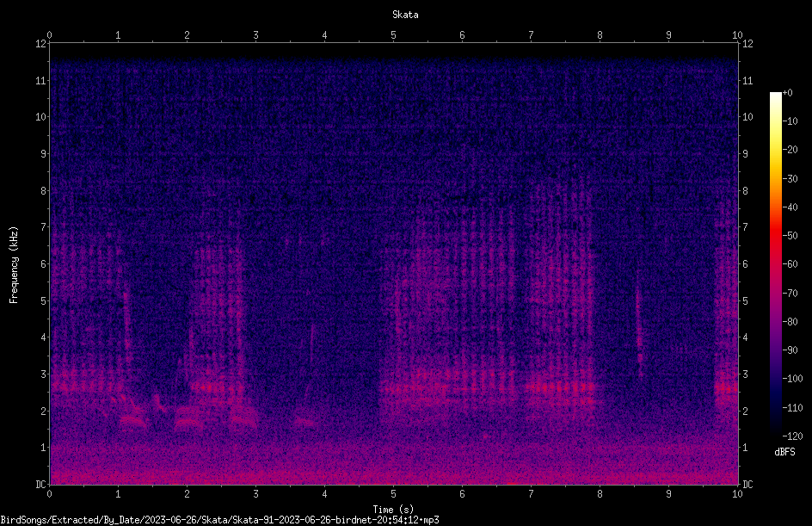812x526 pixels.
Task: Click the 10 tick on the bottom time axis
Action: (737, 494)
